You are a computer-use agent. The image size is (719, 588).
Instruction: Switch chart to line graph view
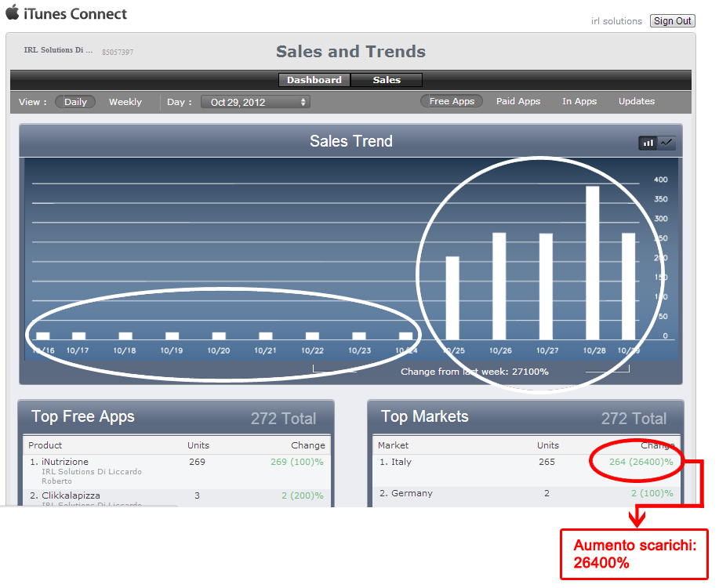[x=666, y=143]
